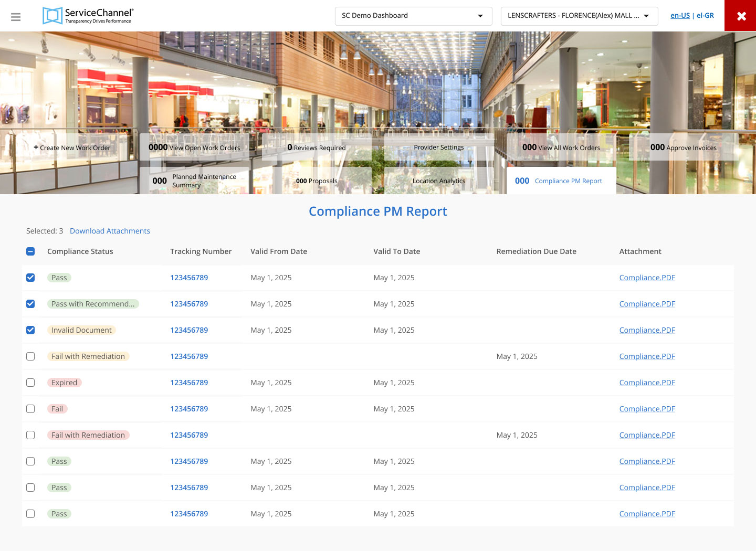Open the Location Analytics tile
This screenshot has height=551, width=756.
[x=438, y=181]
